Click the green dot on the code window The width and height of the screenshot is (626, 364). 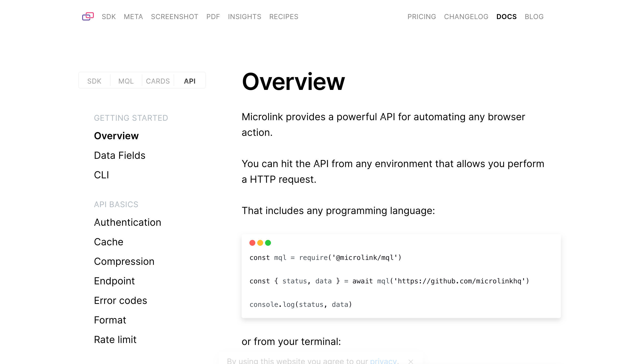268,243
